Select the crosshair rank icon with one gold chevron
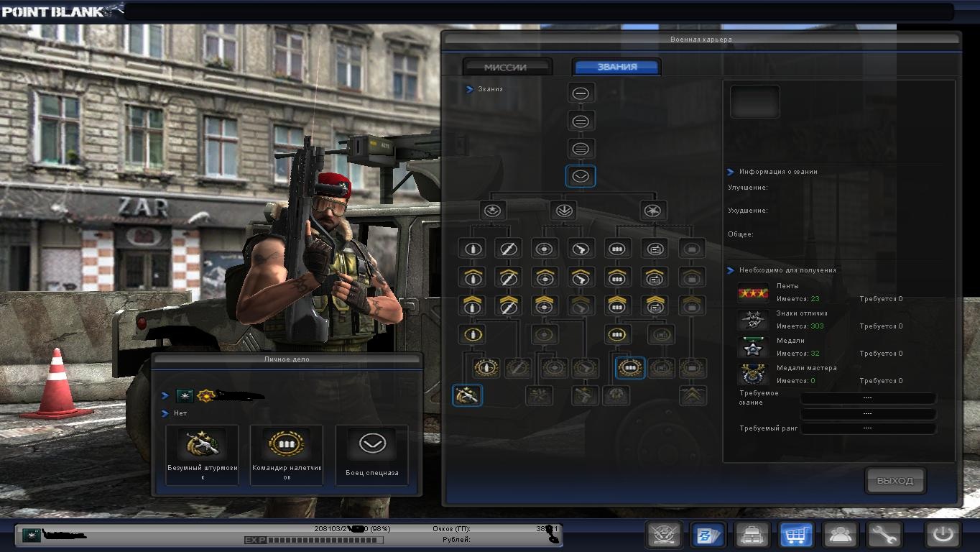The width and height of the screenshot is (980, 552). click(544, 277)
